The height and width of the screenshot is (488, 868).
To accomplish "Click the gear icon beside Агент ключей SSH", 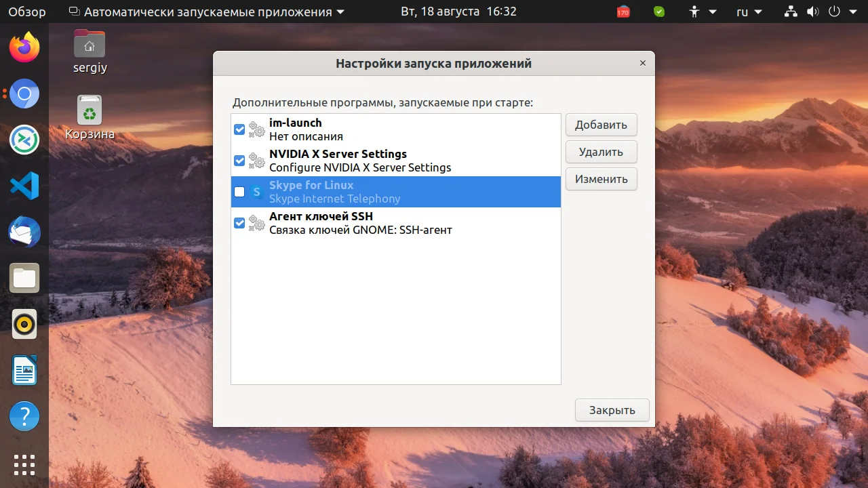I will click(256, 223).
